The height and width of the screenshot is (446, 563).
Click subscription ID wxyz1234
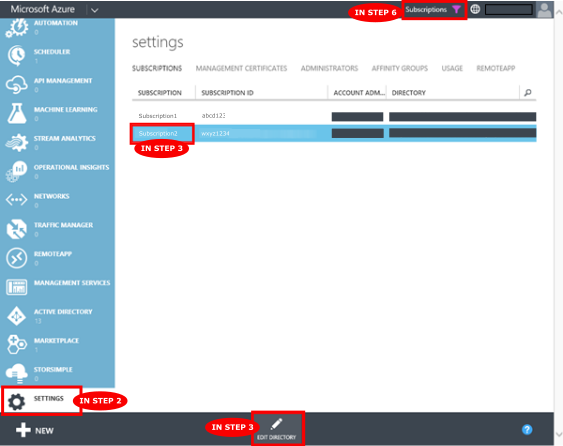[x=215, y=134]
